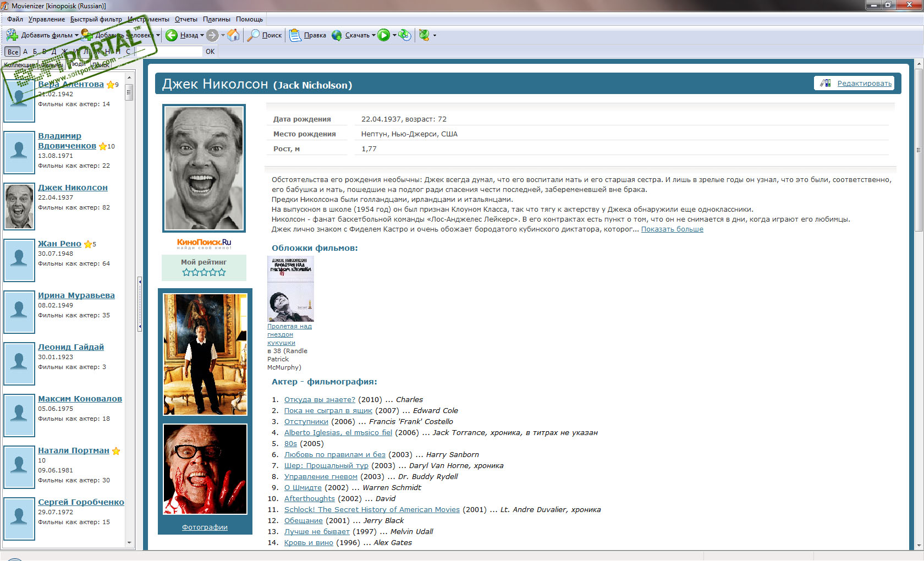
Task: Open the Быстрый фильтр menu
Action: pos(96,19)
